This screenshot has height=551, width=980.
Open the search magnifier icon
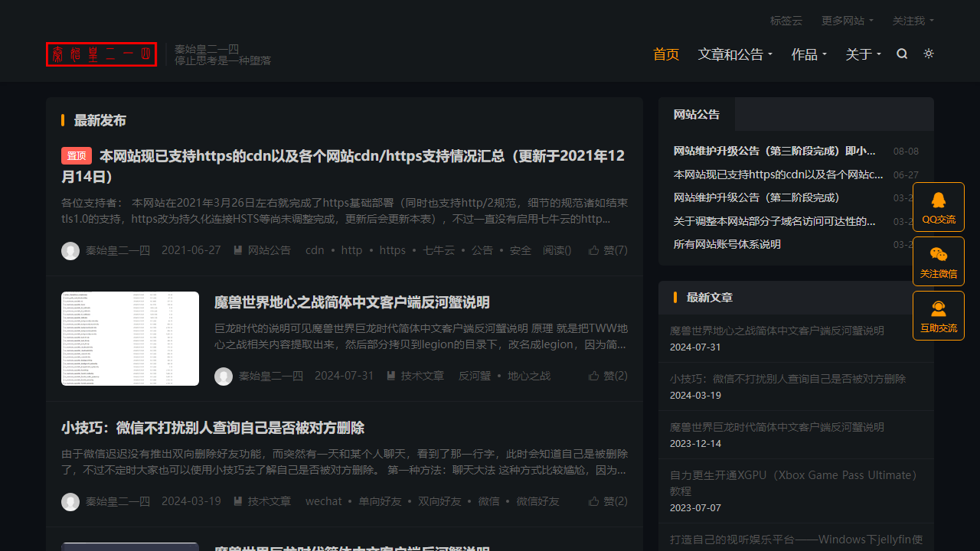pyautogui.click(x=902, y=54)
